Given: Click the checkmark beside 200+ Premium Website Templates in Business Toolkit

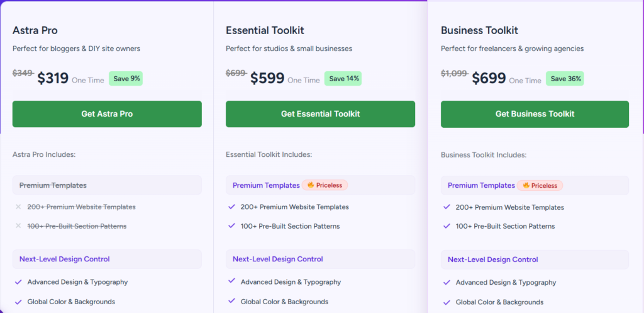Looking at the screenshot, I should click(x=447, y=207).
